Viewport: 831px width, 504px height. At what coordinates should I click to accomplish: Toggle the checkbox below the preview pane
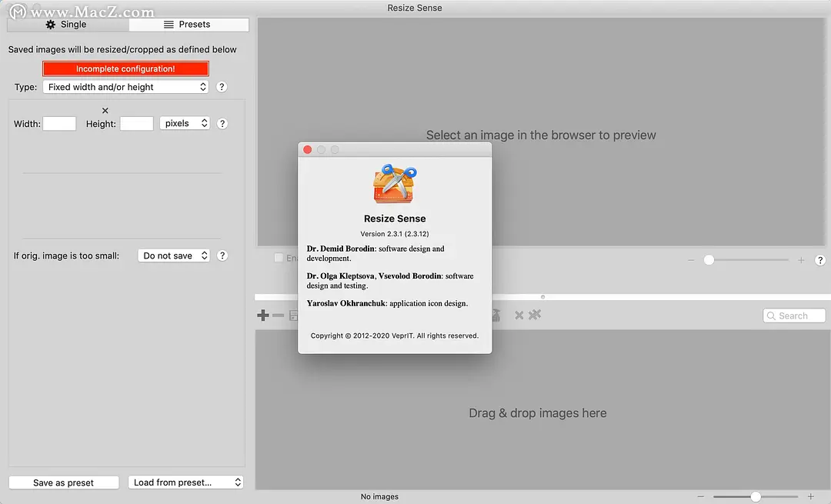pos(279,258)
